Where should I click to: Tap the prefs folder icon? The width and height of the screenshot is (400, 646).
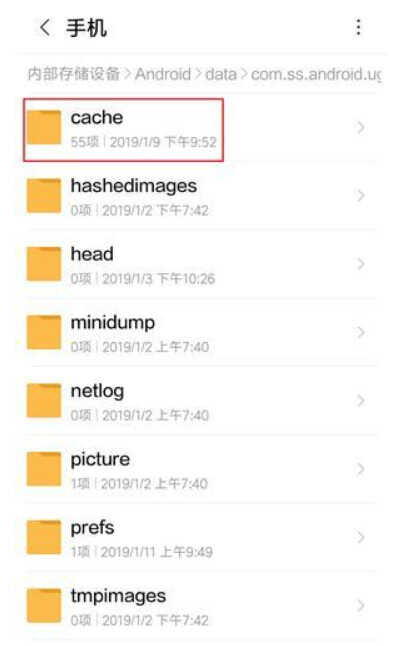[44, 538]
